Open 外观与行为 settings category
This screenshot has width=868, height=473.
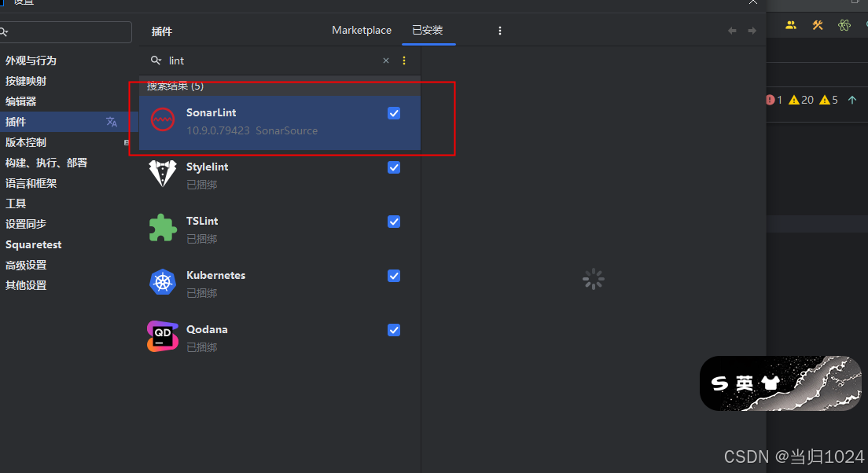click(31, 60)
